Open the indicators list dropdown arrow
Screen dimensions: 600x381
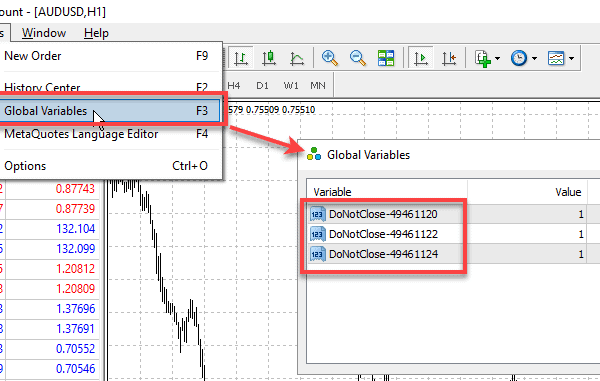(x=497, y=59)
